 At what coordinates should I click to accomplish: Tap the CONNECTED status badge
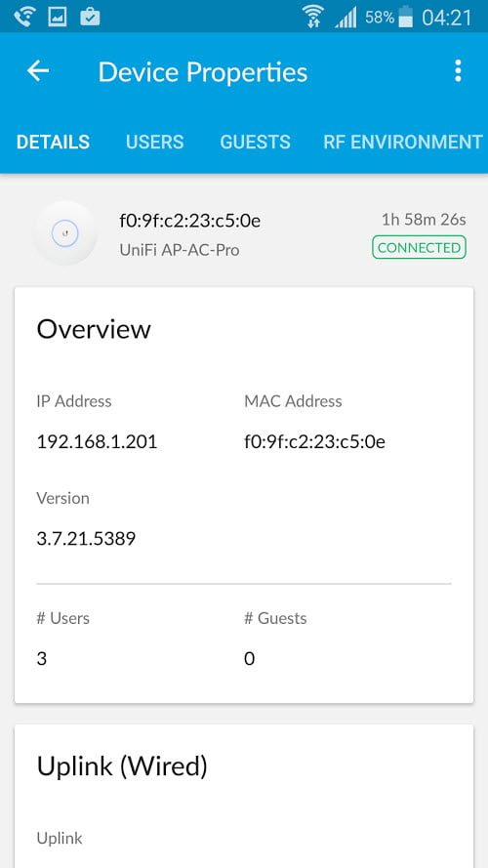[x=419, y=247]
